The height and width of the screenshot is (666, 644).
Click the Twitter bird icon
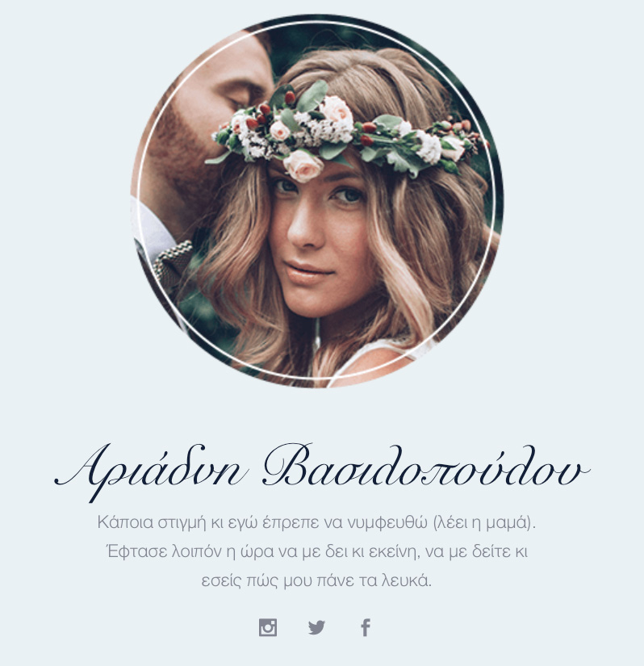316,627
